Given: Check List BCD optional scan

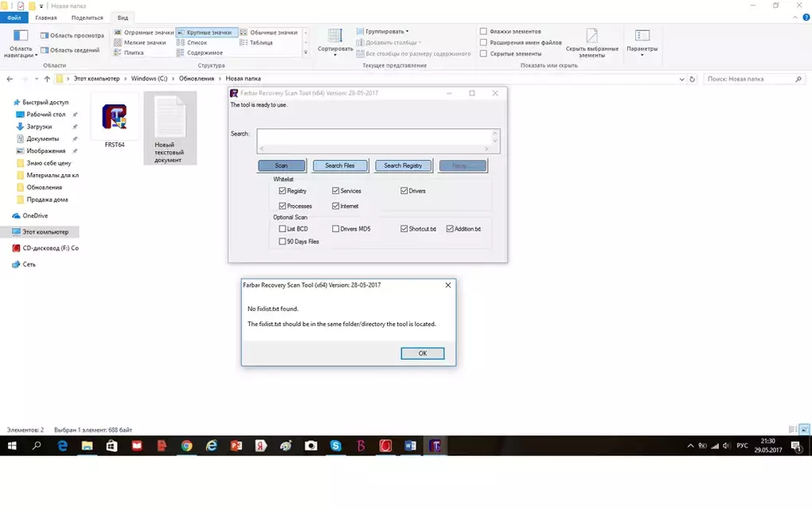Looking at the screenshot, I should coord(283,228).
